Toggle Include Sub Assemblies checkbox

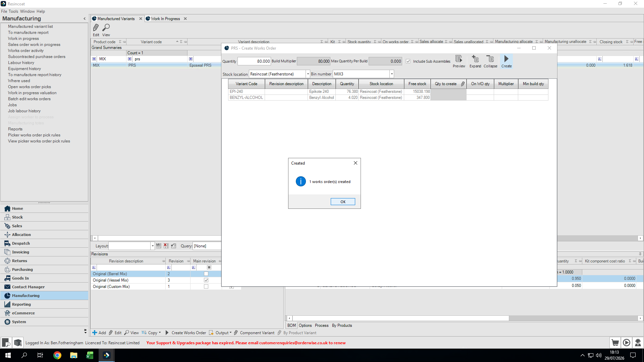click(x=408, y=61)
